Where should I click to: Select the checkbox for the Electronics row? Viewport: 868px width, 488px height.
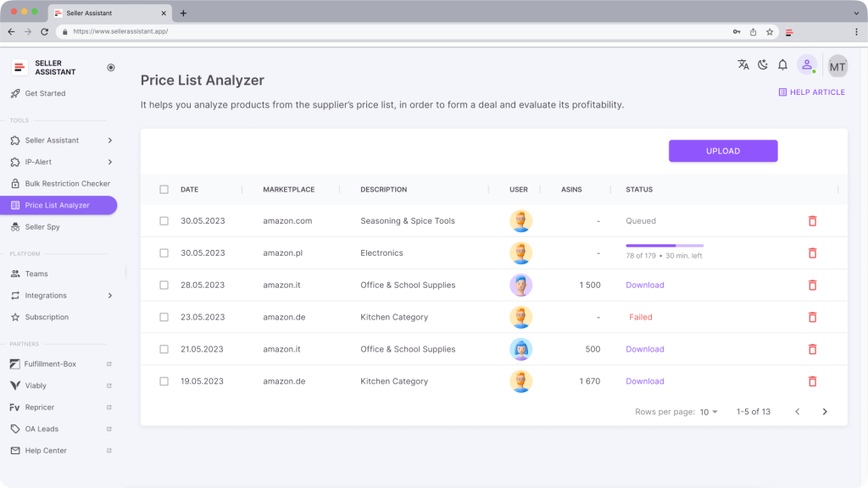(164, 252)
